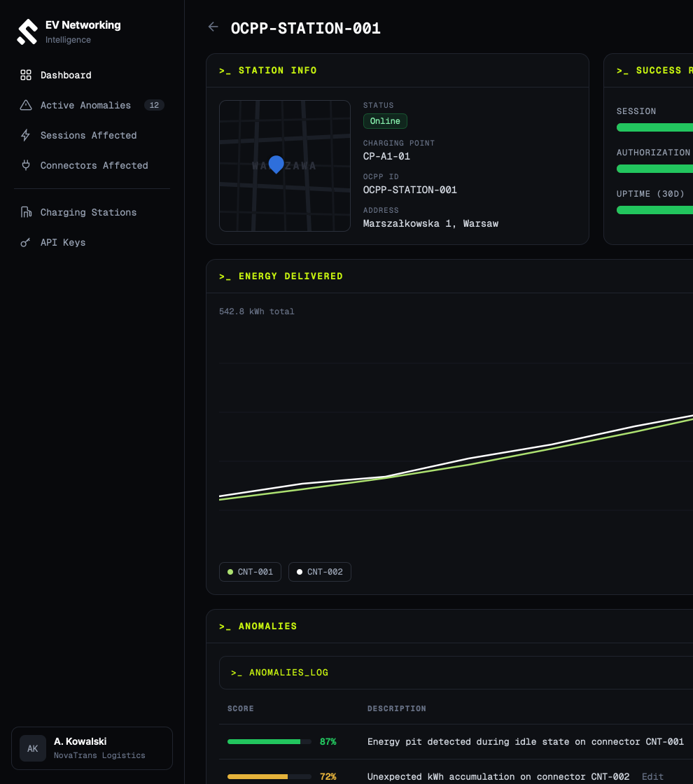Click the Online status badge
The width and height of the screenshot is (693, 784).
[385, 121]
